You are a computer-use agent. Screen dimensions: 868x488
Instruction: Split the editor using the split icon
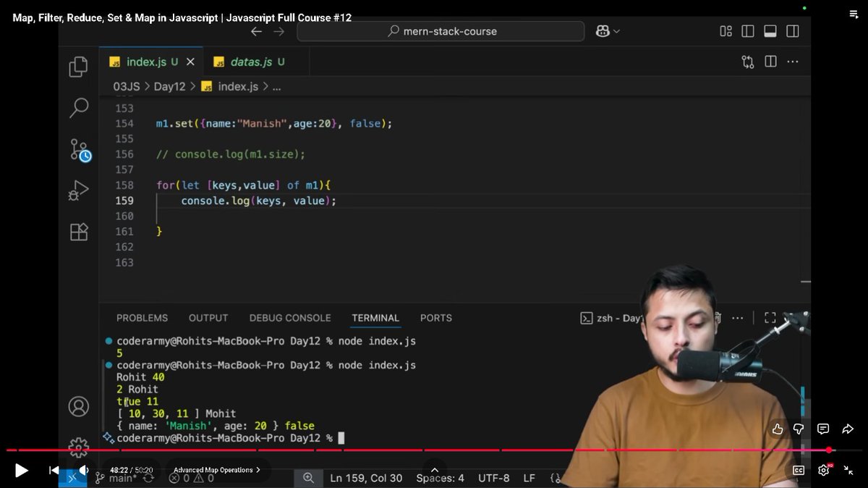click(x=770, y=62)
